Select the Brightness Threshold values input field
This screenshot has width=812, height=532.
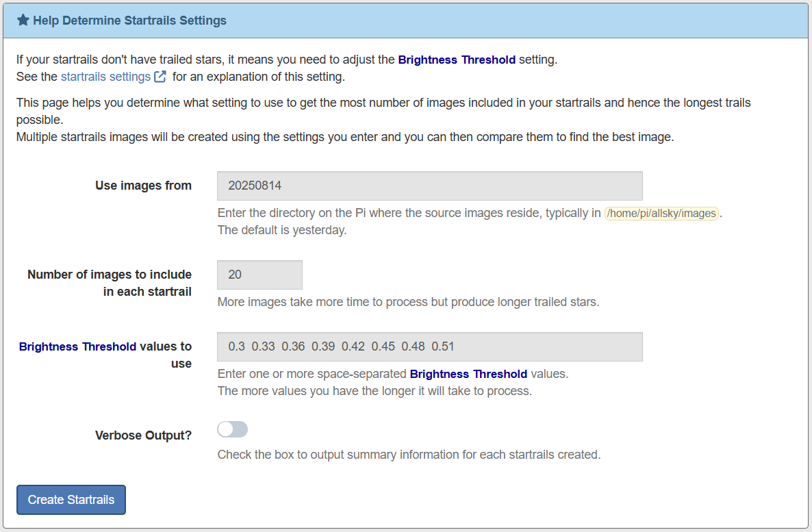tap(429, 346)
